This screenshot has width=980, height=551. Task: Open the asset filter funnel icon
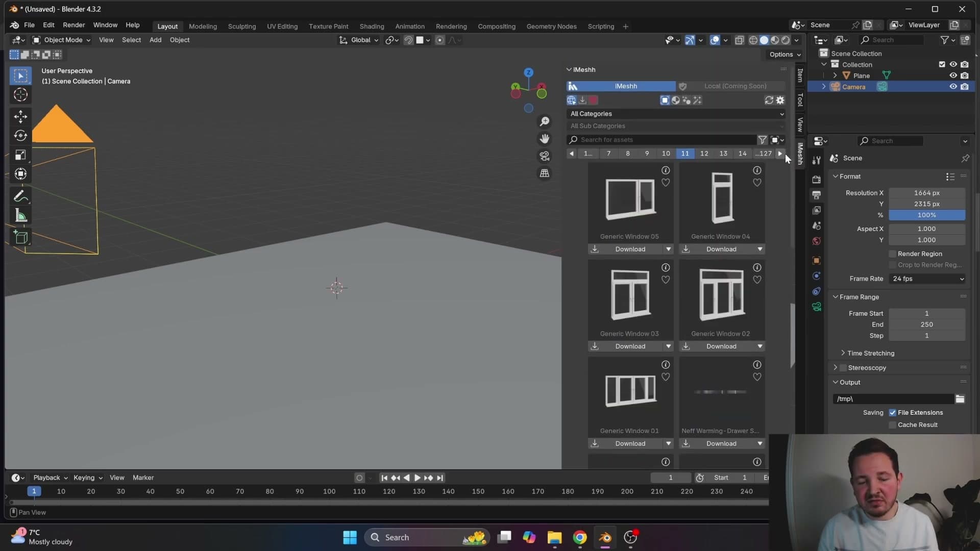coord(762,140)
